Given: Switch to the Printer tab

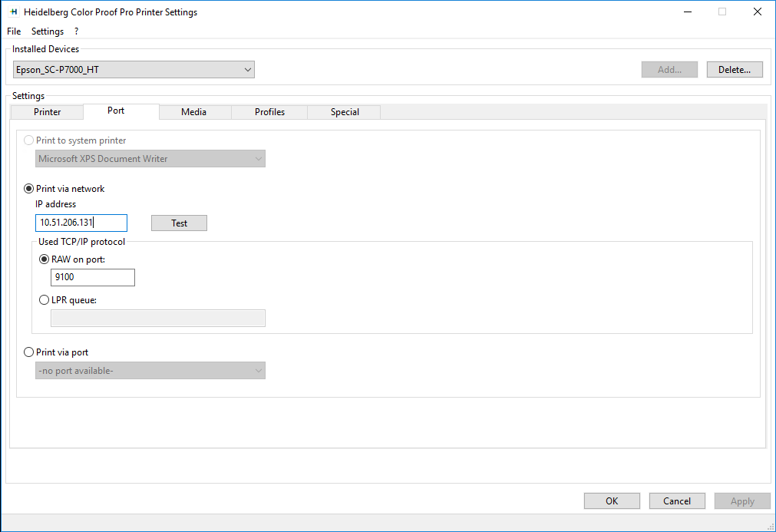Looking at the screenshot, I should click(x=47, y=112).
